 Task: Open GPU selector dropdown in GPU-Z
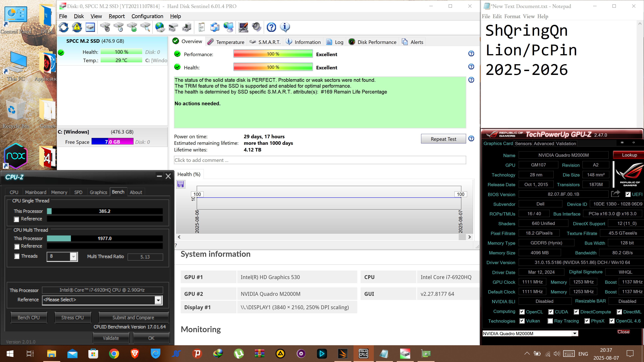click(575, 334)
